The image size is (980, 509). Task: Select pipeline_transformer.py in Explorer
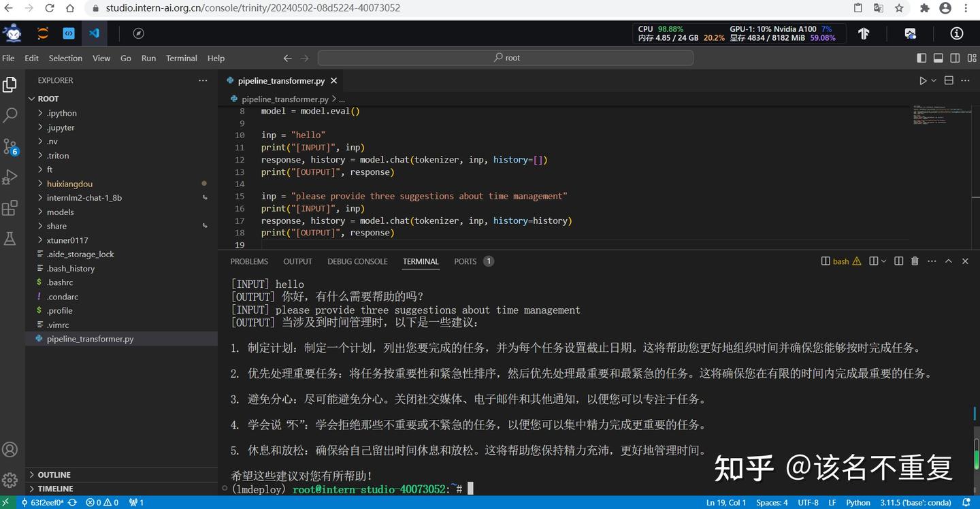121,339
